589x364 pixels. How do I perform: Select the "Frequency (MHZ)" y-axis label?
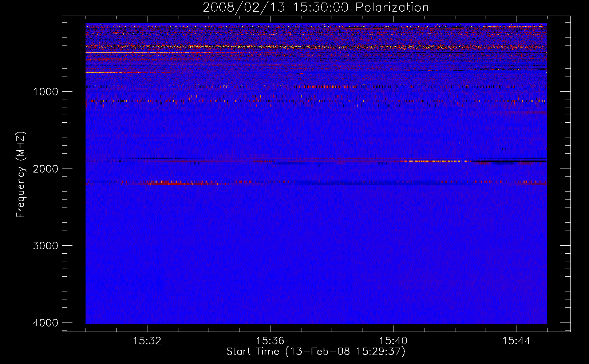[21, 175]
